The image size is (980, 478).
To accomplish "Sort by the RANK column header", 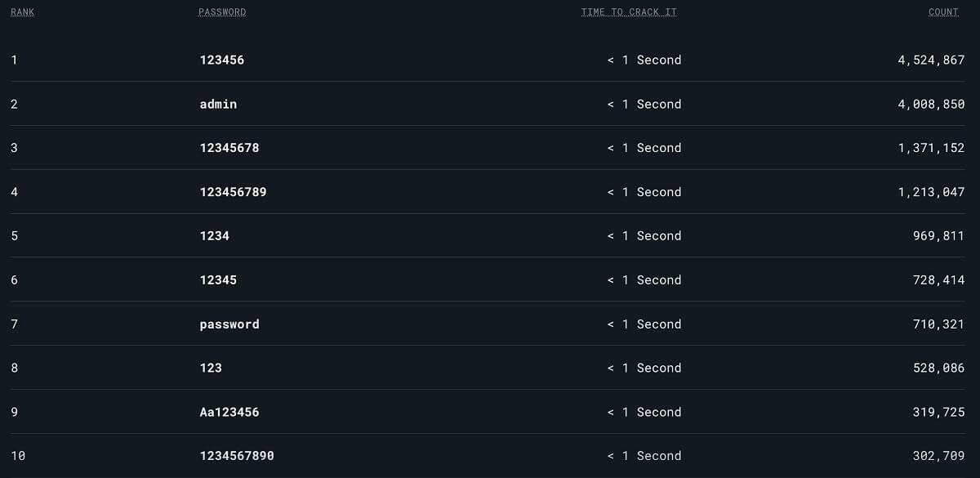I will pos(23,12).
